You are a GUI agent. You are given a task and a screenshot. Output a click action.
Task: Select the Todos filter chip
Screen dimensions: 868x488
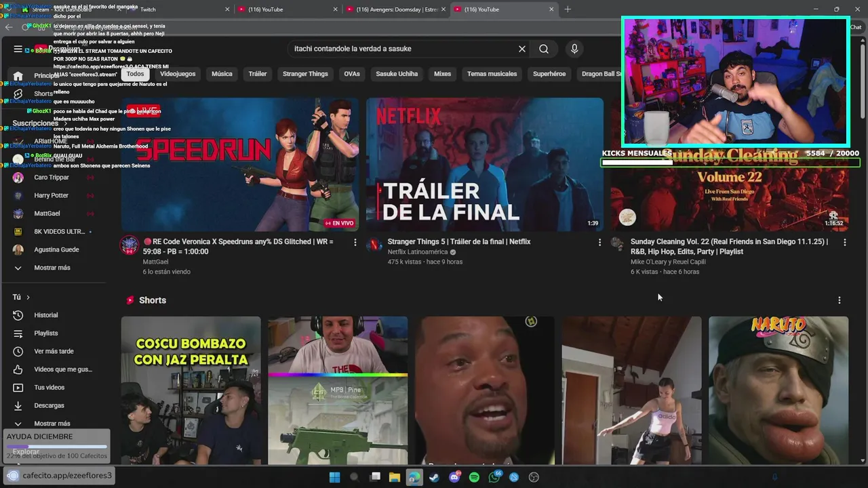tap(135, 74)
